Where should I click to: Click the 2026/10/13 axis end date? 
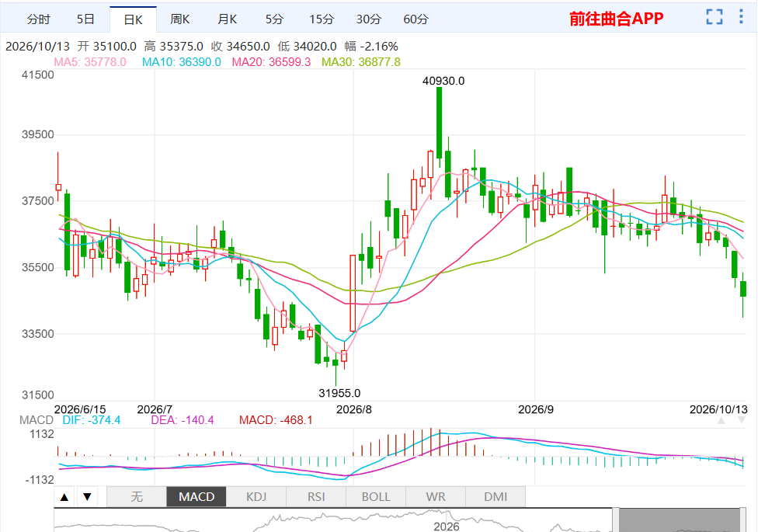pos(718,409)
